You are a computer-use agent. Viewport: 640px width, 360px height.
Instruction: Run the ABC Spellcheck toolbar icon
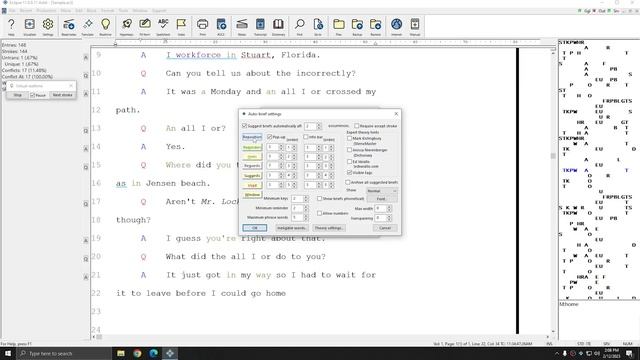[x=163, y=27]
